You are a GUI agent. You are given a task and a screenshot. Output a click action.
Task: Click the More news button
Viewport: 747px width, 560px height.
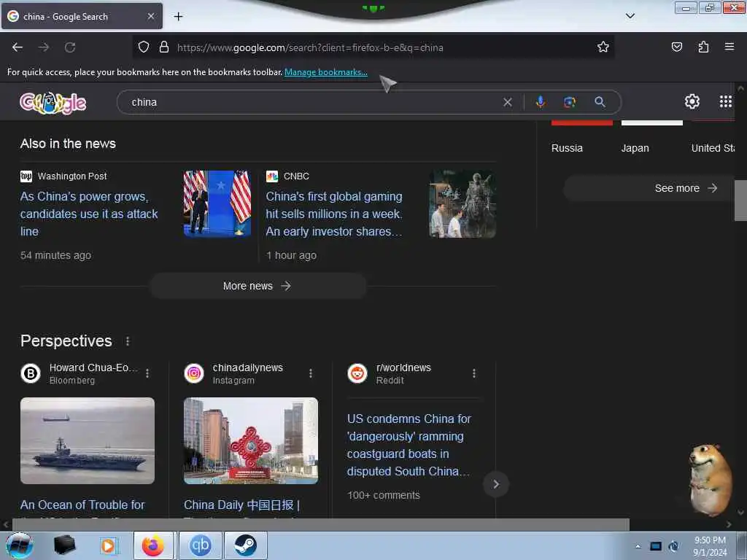[258, 286]
